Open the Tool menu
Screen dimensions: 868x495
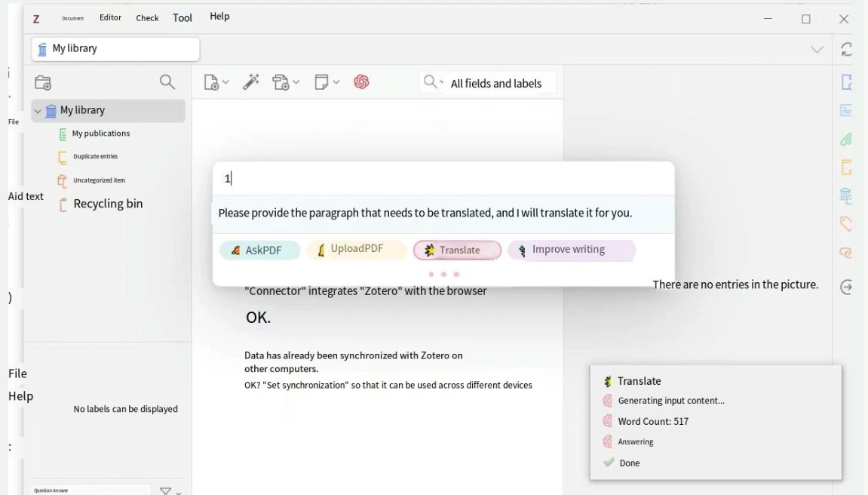tap(182, 17)
